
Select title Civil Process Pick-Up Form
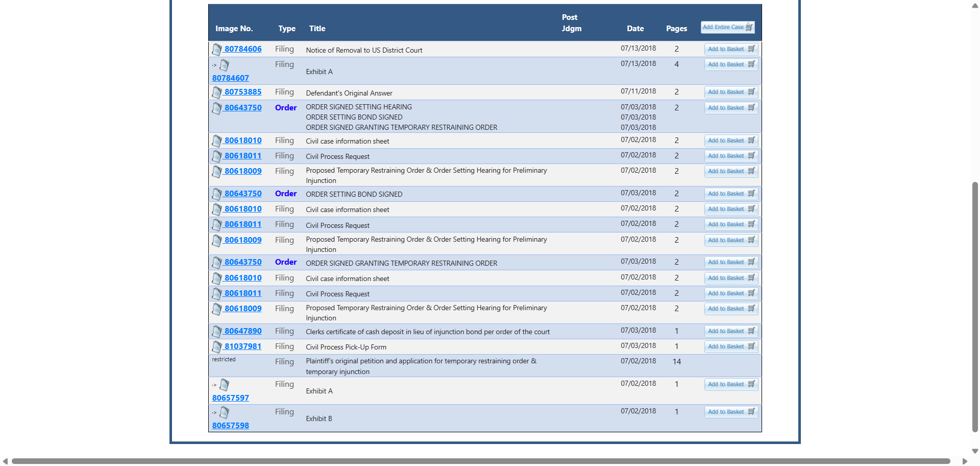point(346,347)
